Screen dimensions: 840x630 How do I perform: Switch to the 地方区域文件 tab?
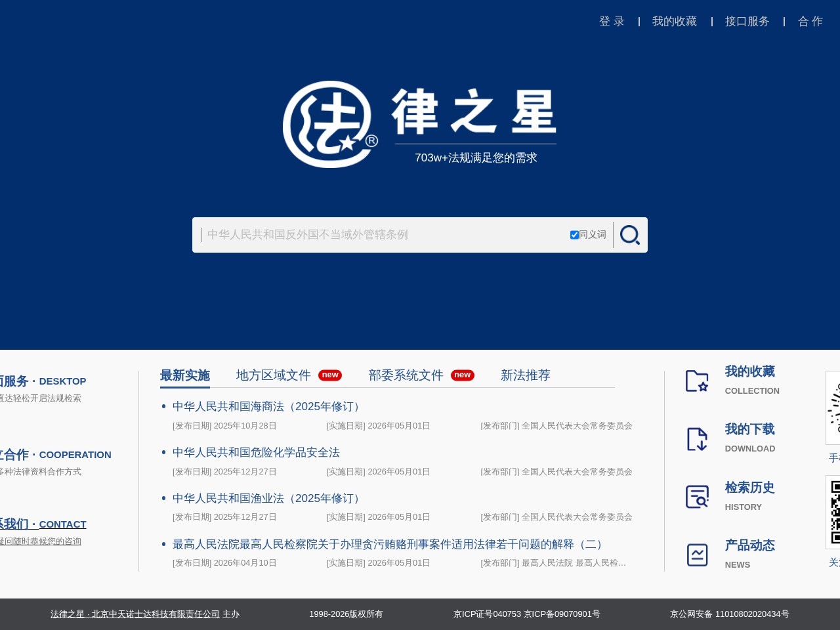[274, 375]
